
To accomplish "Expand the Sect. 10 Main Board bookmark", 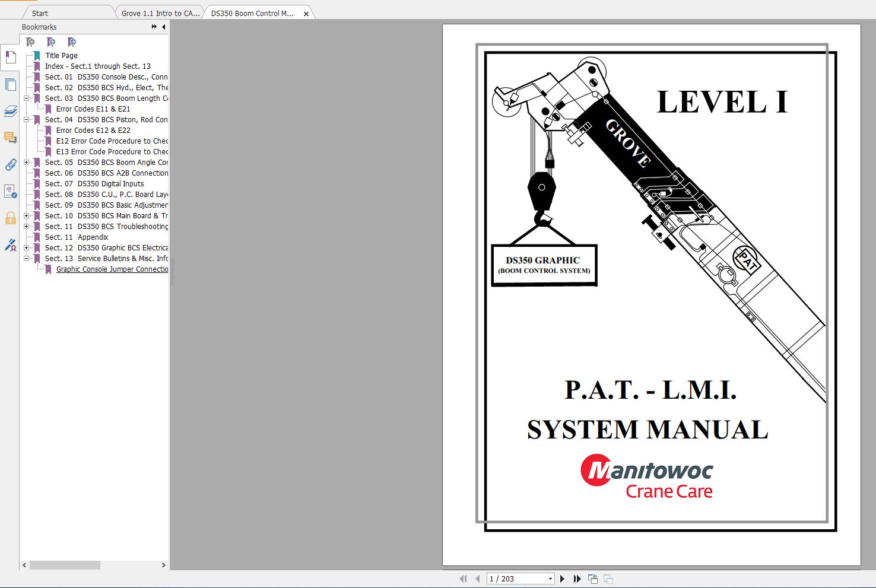I will click(x=26, y=216).
